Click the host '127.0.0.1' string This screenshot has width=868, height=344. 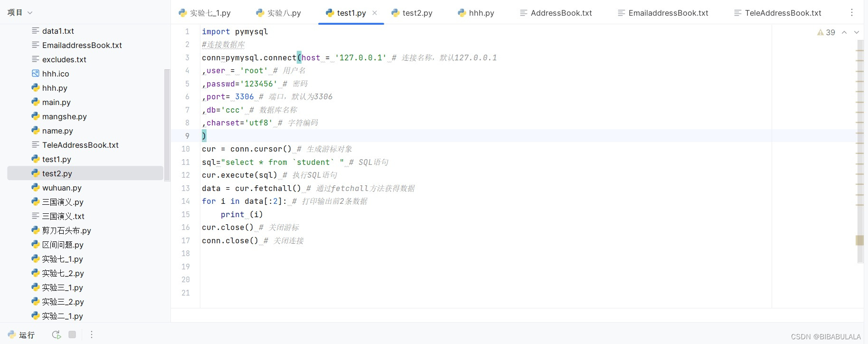[x=361, y=57]
